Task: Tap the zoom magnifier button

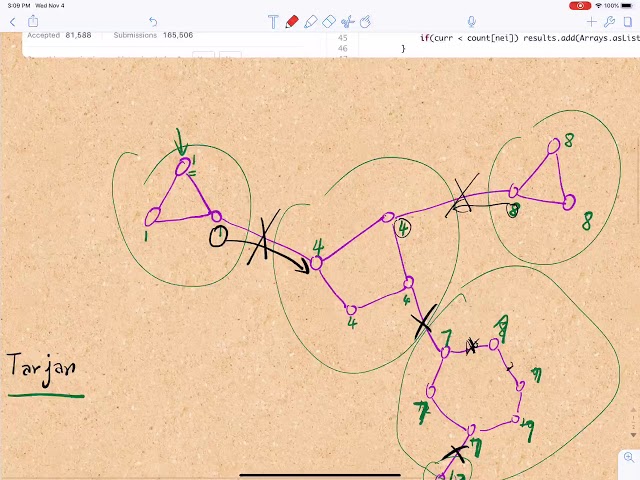Action: [629, 457]
